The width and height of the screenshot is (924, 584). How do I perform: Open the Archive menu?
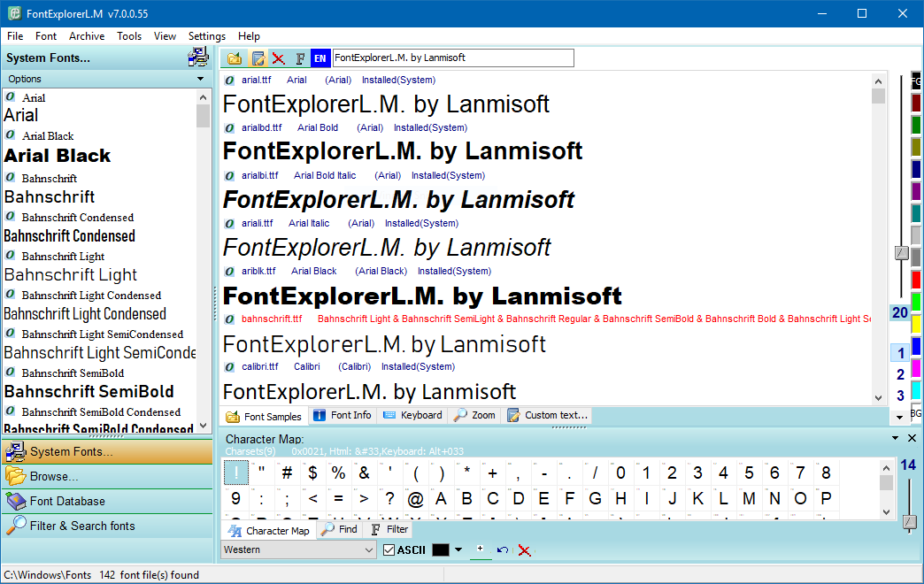(x=87, y=36)
